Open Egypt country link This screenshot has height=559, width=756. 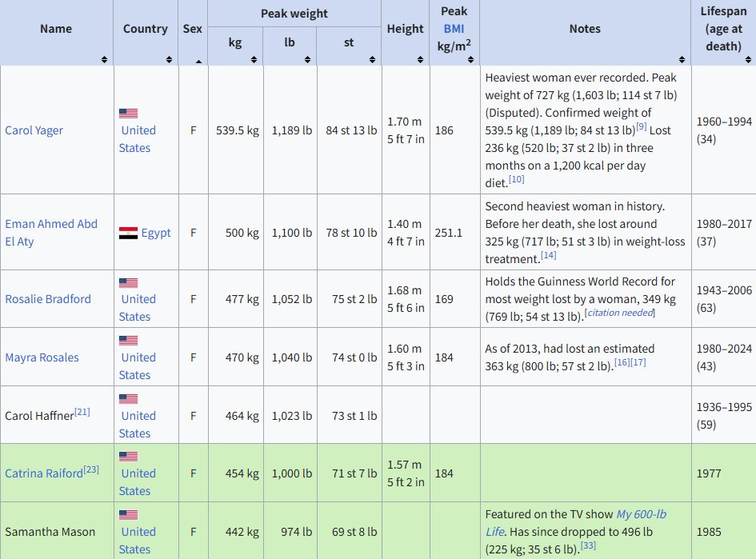(x=156, y=233)
